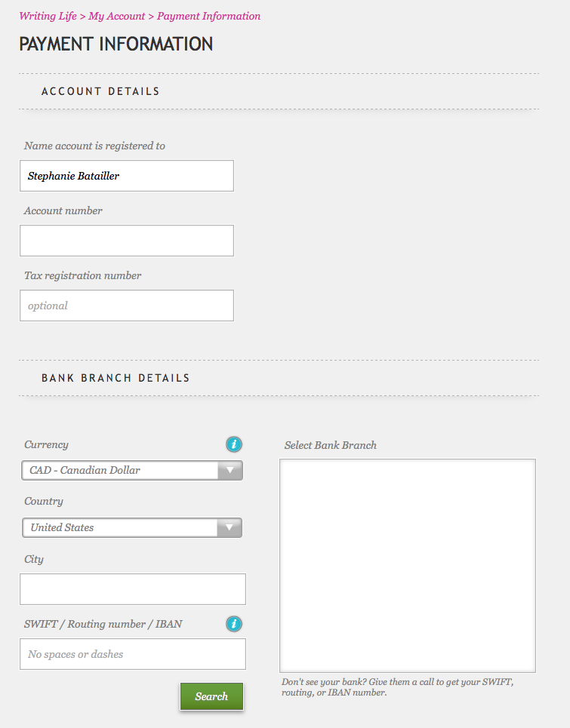Expand the Country dropdown arrow
This screenshot has width=570, height=728.
(x=230, y=527)
